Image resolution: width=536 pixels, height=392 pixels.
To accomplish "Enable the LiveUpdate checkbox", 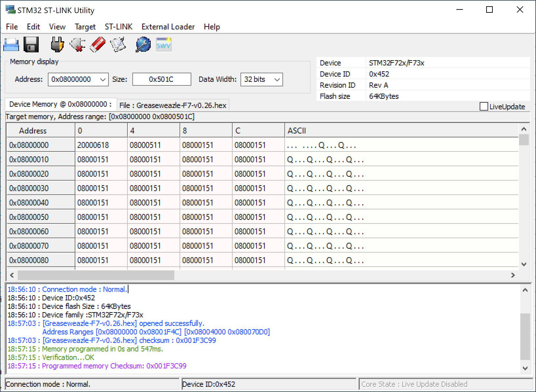I will [484, 107].
